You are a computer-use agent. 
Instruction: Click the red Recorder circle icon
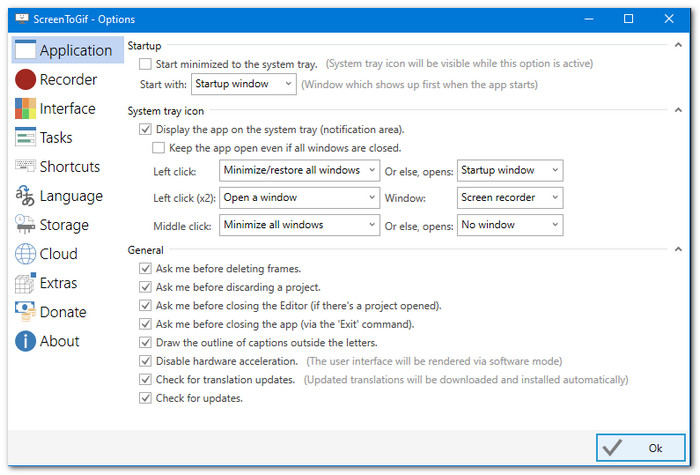[25, 79]
